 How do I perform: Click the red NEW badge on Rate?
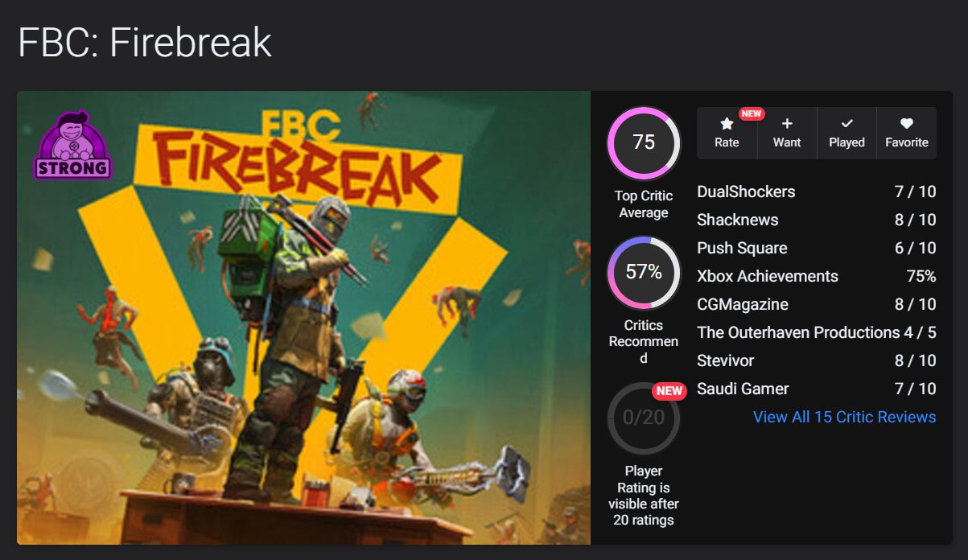[752, 113]
